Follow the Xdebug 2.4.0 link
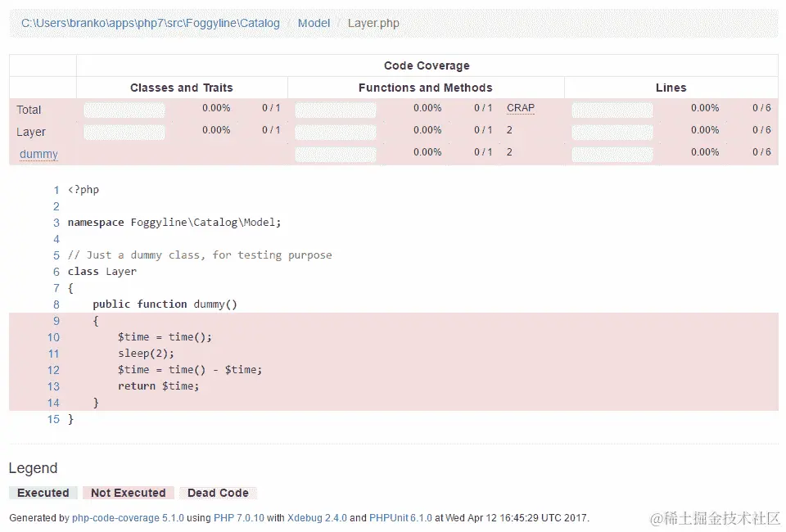 pyautogui.click(x=317, y=518)
